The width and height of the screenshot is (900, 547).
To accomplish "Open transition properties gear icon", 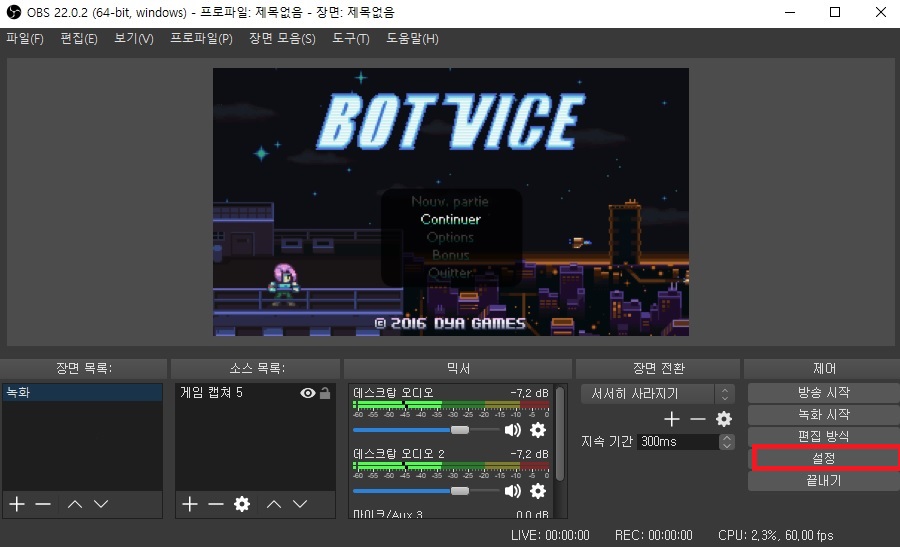I will pos(724,419).
